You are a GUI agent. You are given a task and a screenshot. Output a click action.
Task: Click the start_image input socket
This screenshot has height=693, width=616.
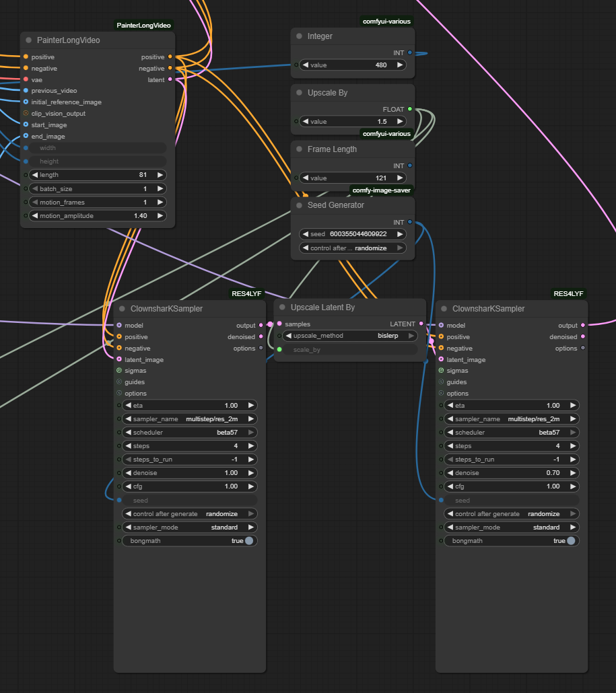click(26, 124)
